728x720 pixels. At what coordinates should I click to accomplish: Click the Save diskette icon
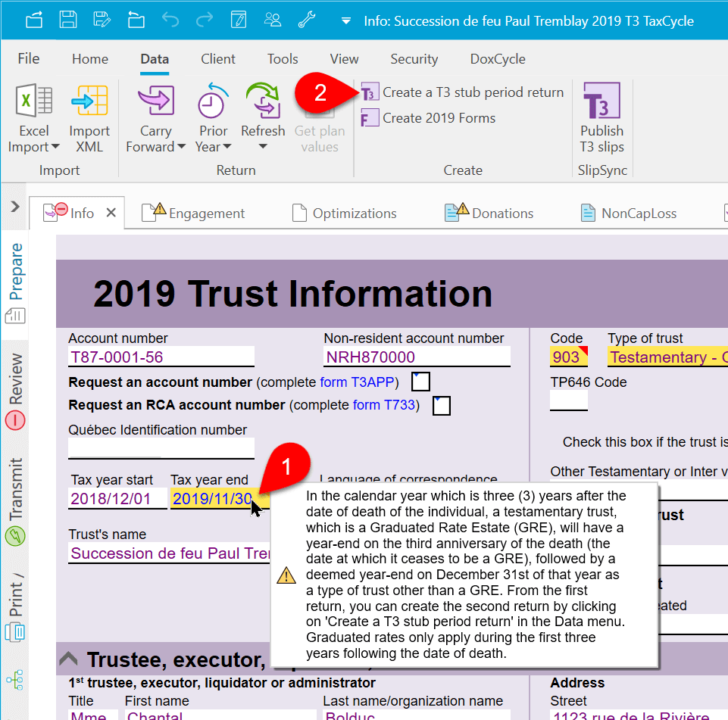67,20
